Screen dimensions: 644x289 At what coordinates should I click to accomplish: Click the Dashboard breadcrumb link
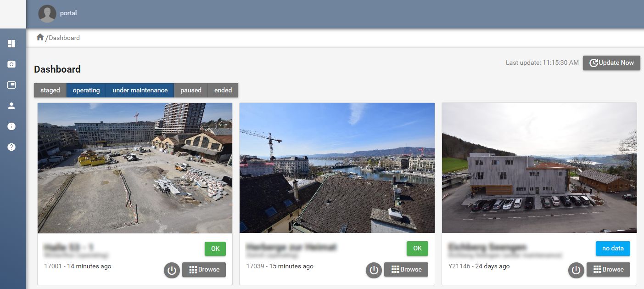coord(64,38)
